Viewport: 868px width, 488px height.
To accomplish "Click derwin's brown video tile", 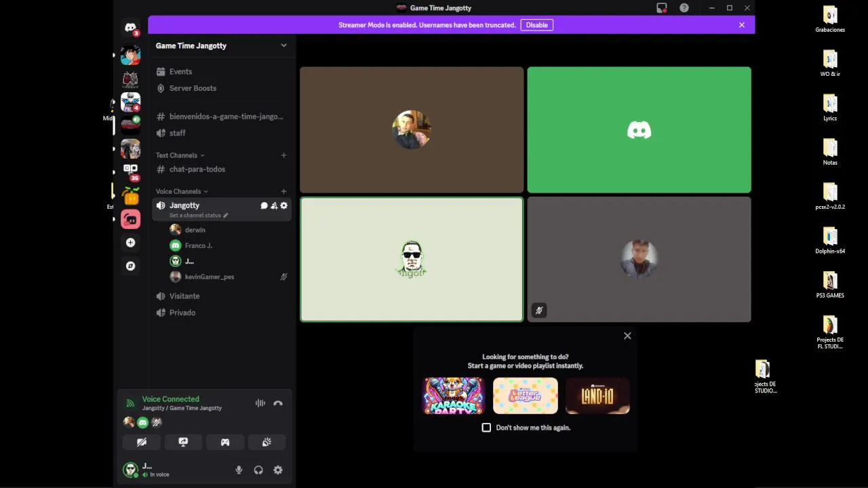I will [x=412, y=129].
